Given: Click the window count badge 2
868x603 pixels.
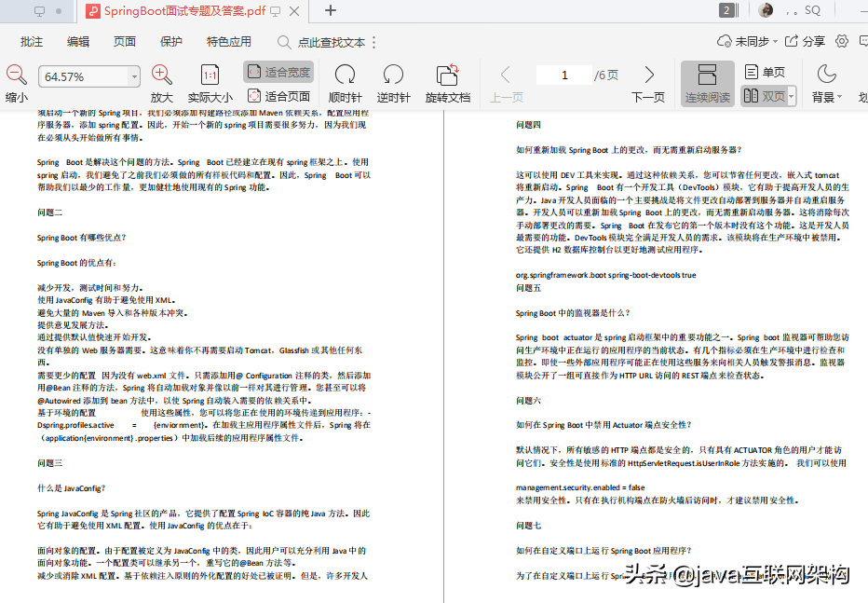Looking at the screenshot, I should 726,10.
